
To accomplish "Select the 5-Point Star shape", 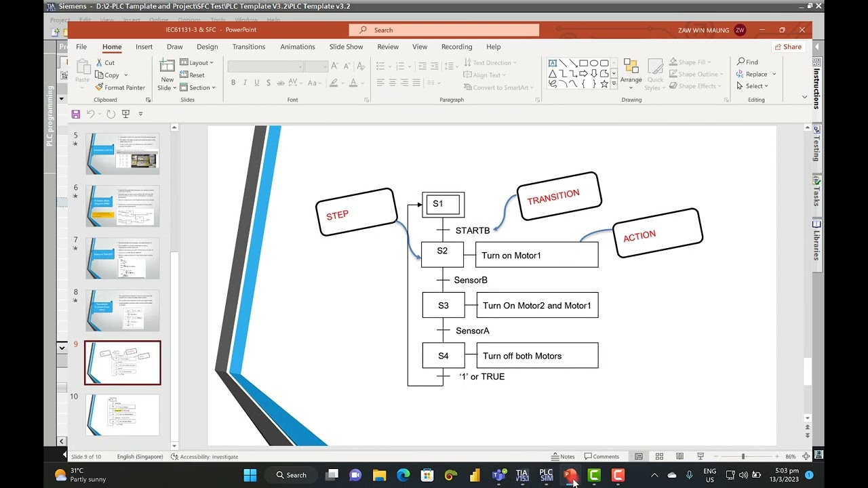I will click(x=604, y=83).
